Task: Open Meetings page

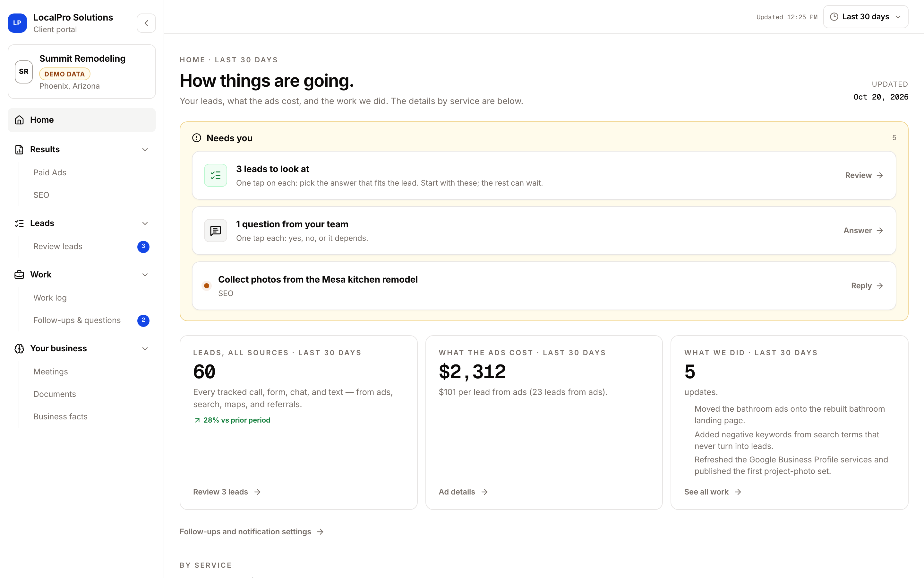Action: pyautogui.click(x=50, y=372)
